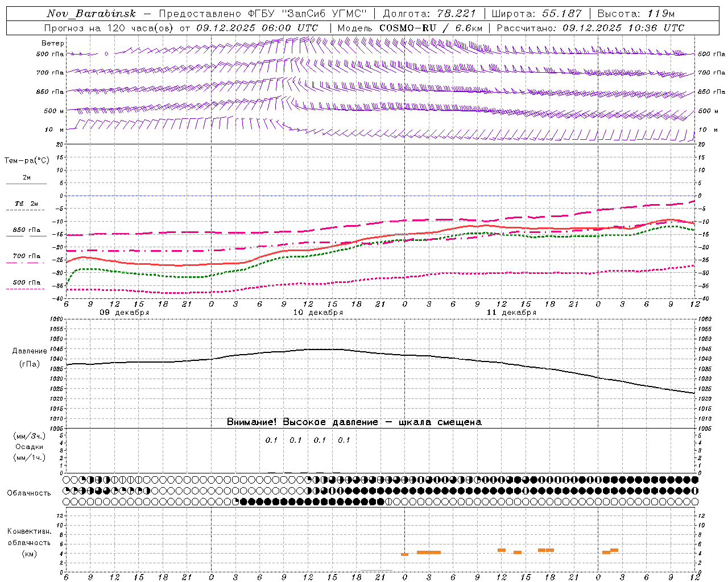728x582 pixels.
Task: Click the '(гПа)' pressure unit label
Action: point(30,364)
